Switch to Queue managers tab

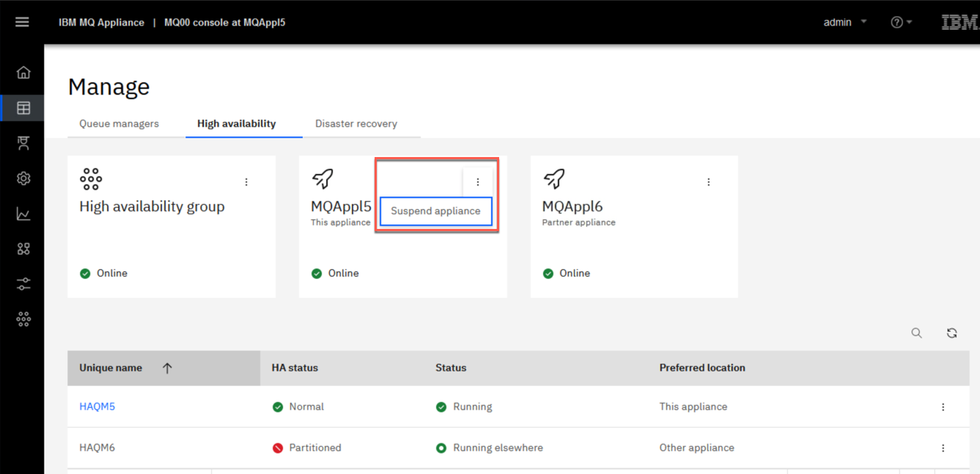coord(119,123)
